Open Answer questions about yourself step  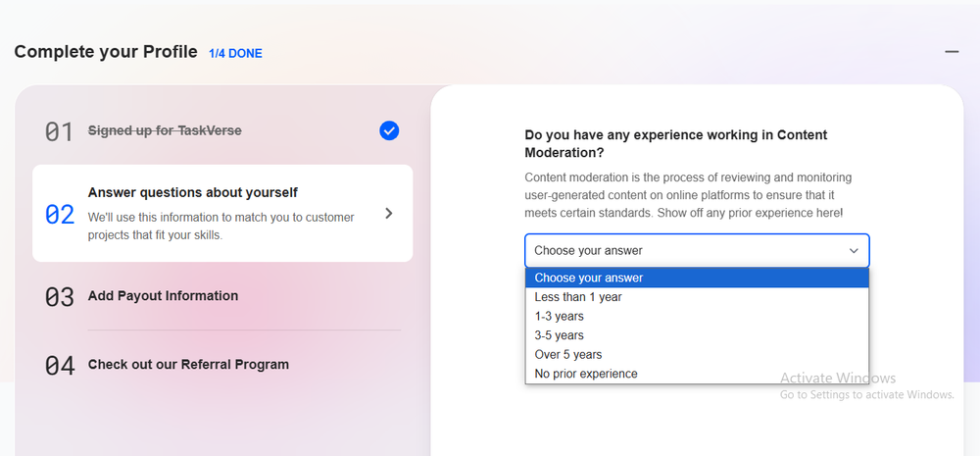193,193
